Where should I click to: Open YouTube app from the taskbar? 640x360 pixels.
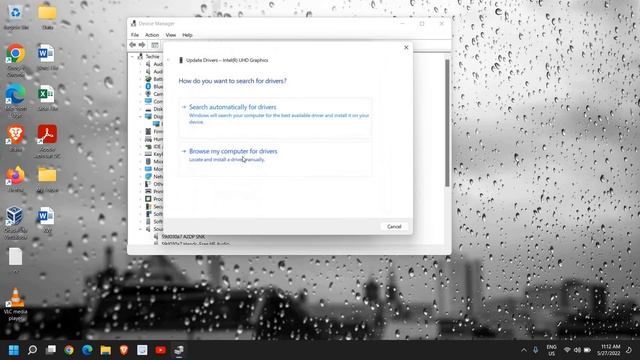pos(160,350)
